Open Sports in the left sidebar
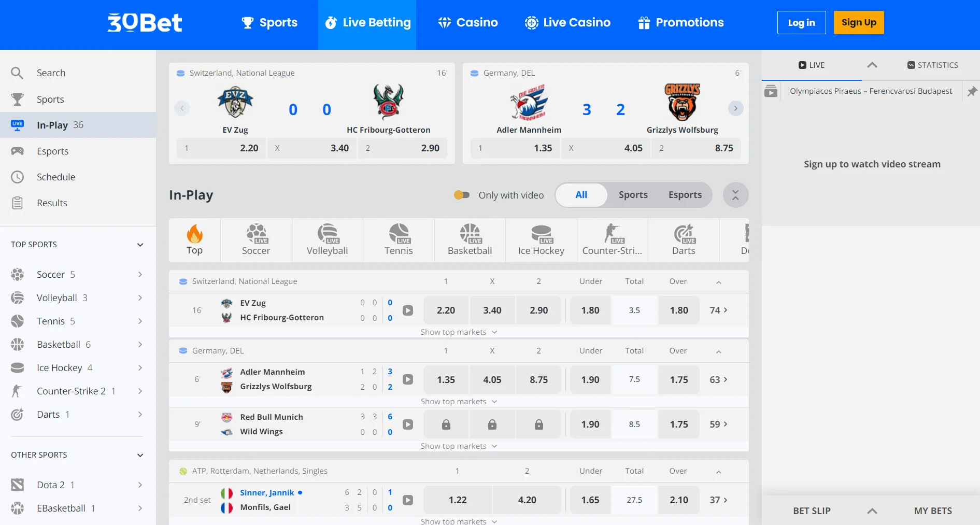The image size is (980, 525). [78, 99]
